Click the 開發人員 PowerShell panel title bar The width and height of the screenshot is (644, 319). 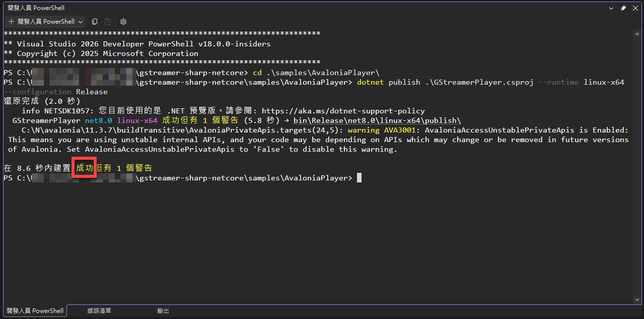(302, 8)
